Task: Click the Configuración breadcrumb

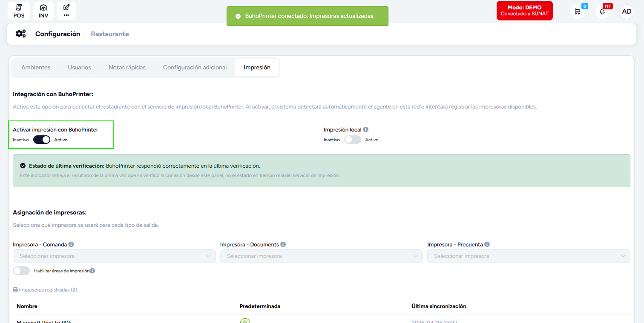Action: [57, 34]
